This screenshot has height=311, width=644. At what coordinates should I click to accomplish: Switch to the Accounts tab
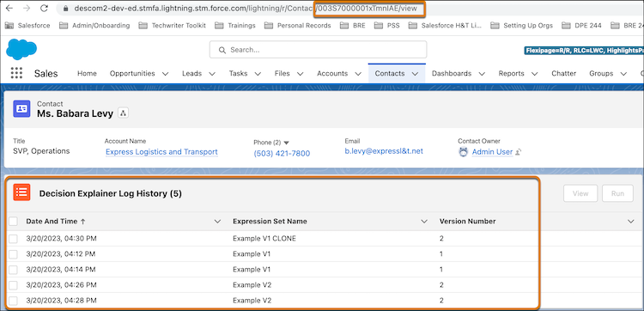[x=332, y=74]
